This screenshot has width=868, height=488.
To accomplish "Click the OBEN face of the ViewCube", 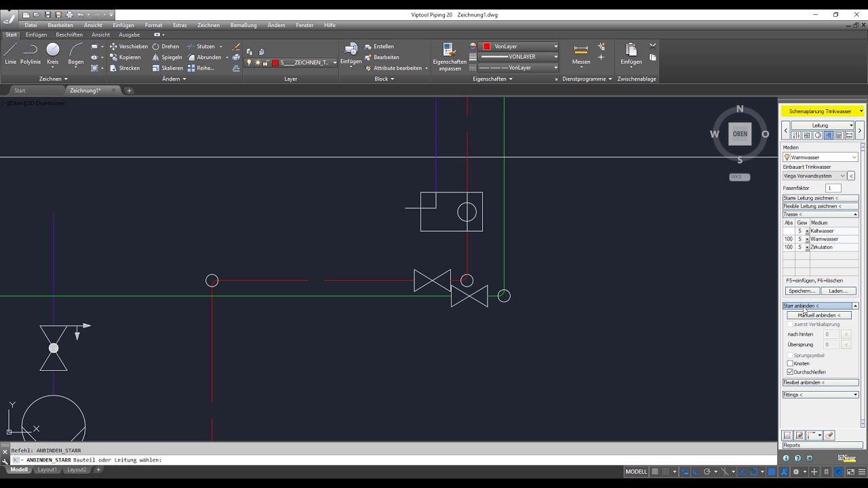I will [x=740, y=134].
